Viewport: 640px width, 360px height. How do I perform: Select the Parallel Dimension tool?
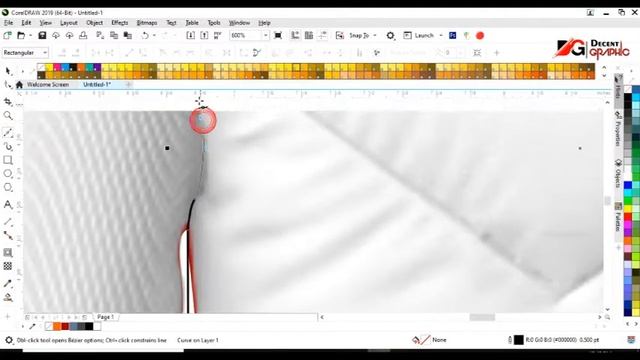click(8, 222)
